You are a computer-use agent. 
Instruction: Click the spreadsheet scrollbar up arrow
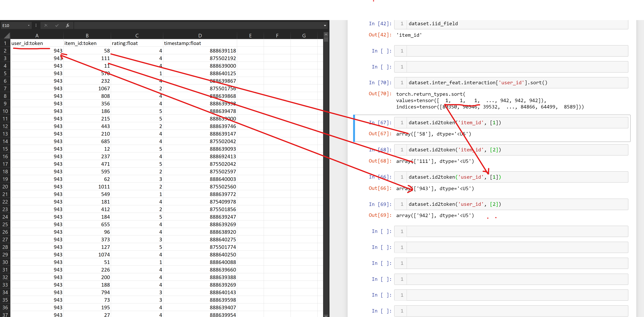tap(326, 34)
